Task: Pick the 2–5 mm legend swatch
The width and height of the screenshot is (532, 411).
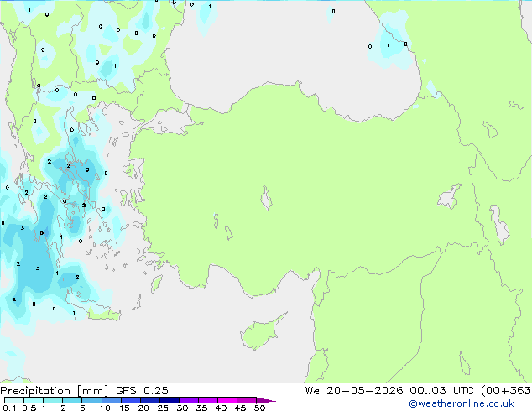Action: (x=72, y=400)
